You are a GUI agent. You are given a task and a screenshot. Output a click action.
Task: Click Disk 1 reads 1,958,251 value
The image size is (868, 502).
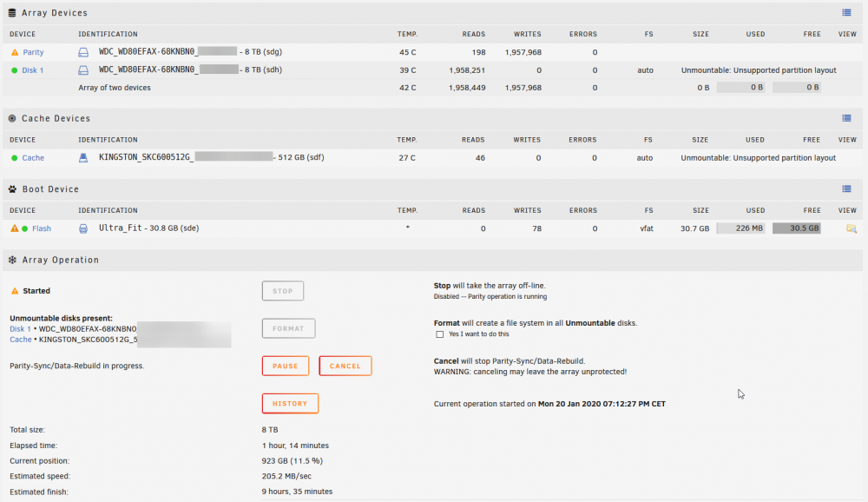point(467,70)
